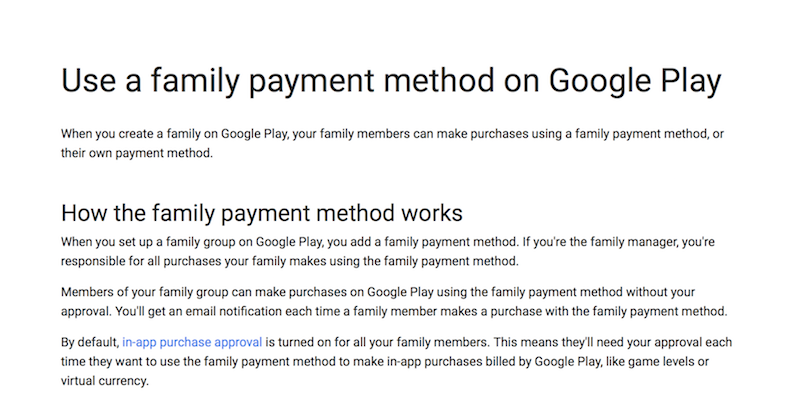Image resolution: width=800 pixels, height=416 pixels.
Task: Open the in-app purchase approval link
Action: click(192, 342)
